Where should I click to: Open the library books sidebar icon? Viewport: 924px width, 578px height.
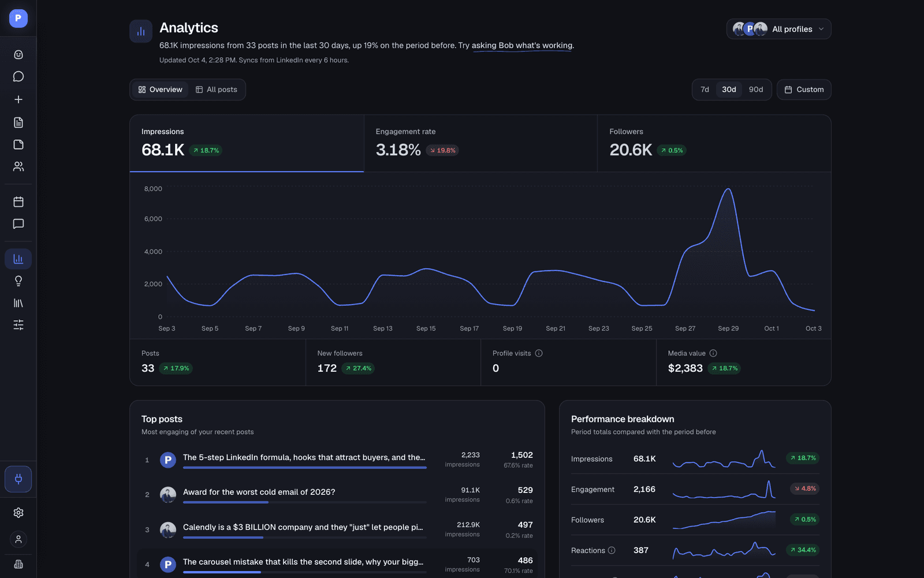[18, 303]
